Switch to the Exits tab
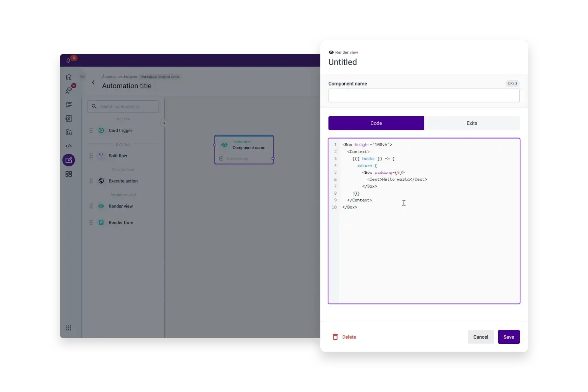This screenshot has width=588, height=392. [x=472, y=123]
